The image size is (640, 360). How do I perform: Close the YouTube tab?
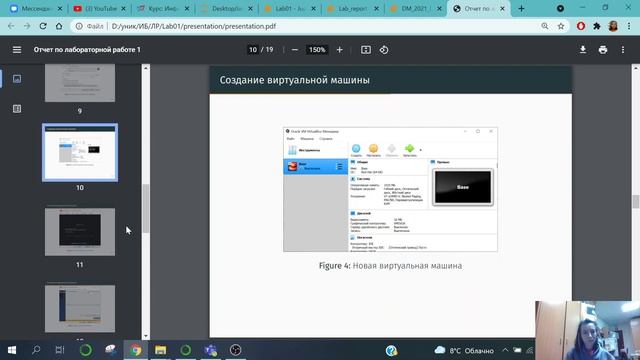pos(123,9)
